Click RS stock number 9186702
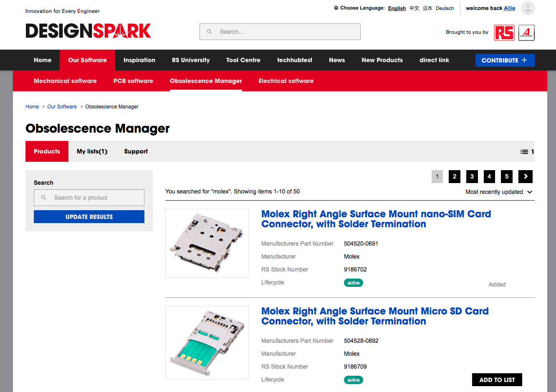The height and width of the screenshot is (392, 556). [355, 269]
